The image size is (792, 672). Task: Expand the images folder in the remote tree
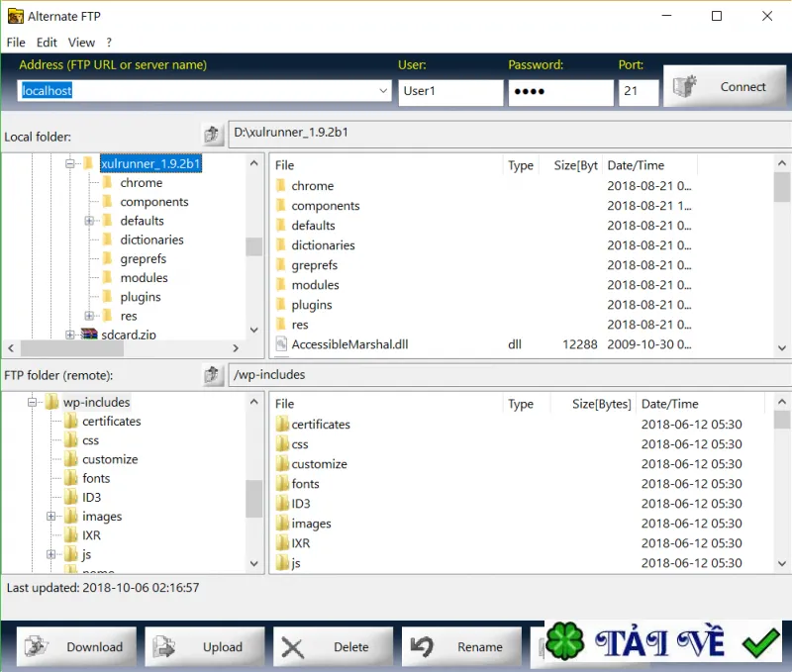tap(51, 516)
